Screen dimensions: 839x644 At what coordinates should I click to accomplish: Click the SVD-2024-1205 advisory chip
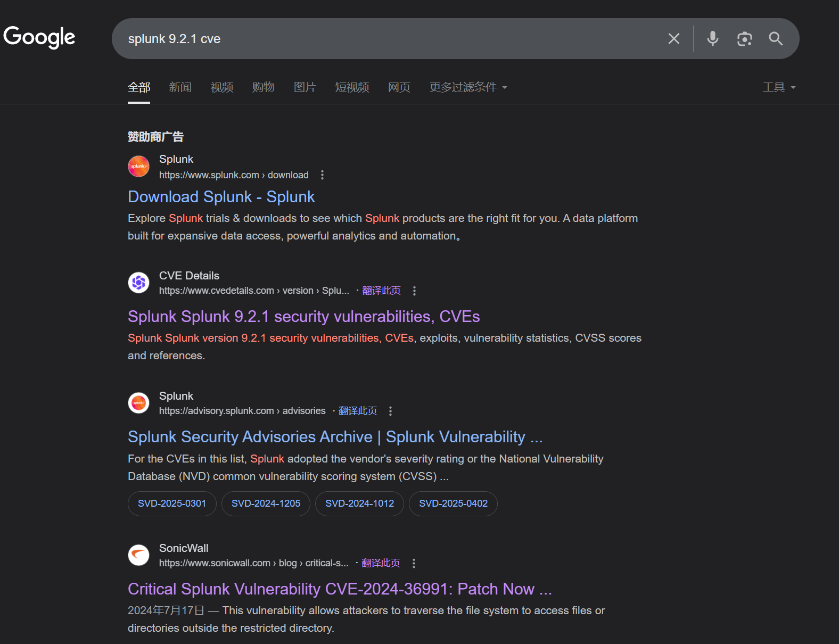pyautogui.click(x=266, y=503)
